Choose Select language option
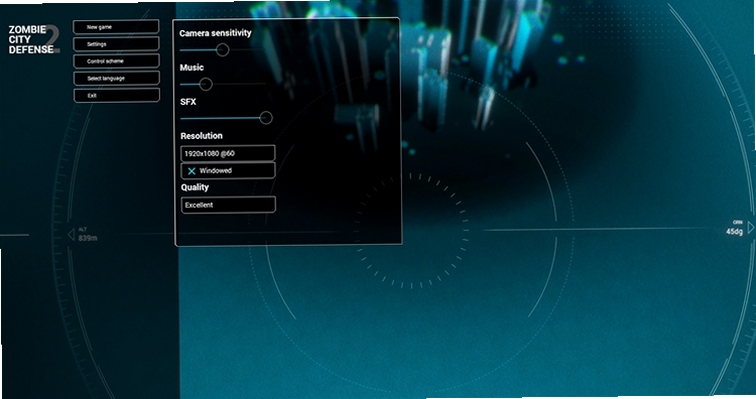This screenshot has width=756, height=399. tap(116, 79)
